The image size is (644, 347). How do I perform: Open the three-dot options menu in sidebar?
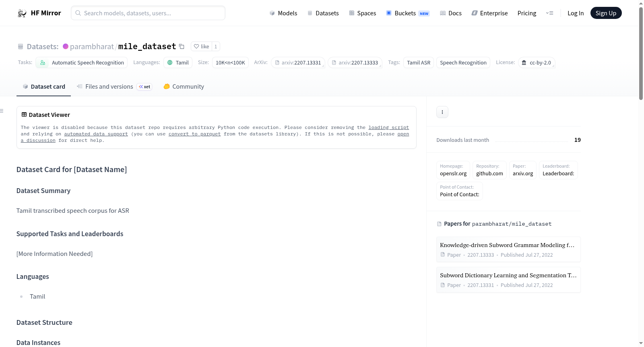(442, 112)
